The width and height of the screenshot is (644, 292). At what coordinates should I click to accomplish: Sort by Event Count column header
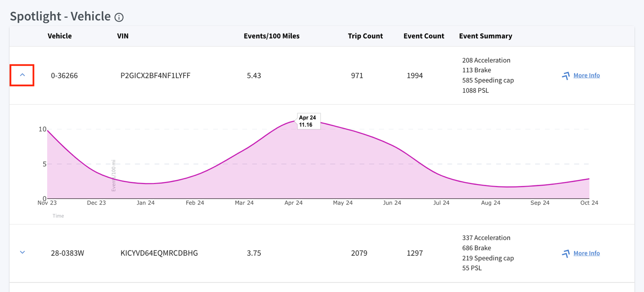click(x=424, y=36)
